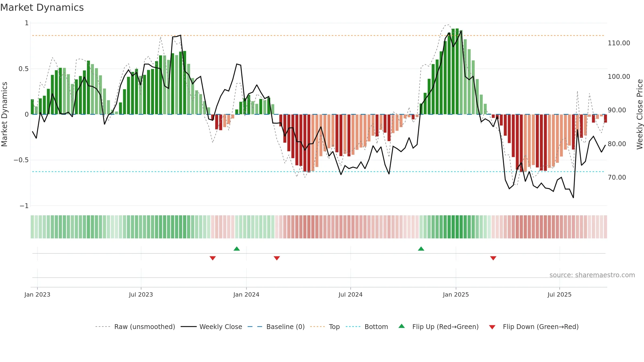Click the Market Dynamics vertical axis title

4,114
